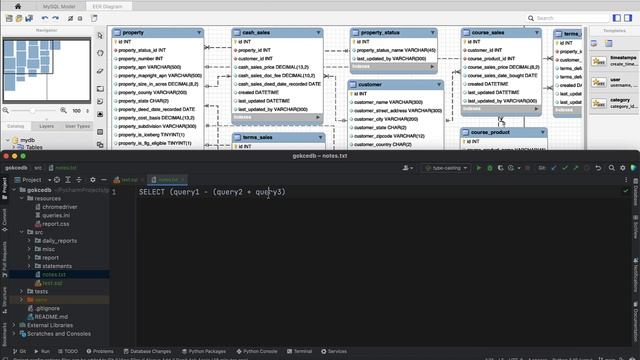Expand the daily_reports folder
This screenshot has height=360, width=640.
tap(29, 241)
